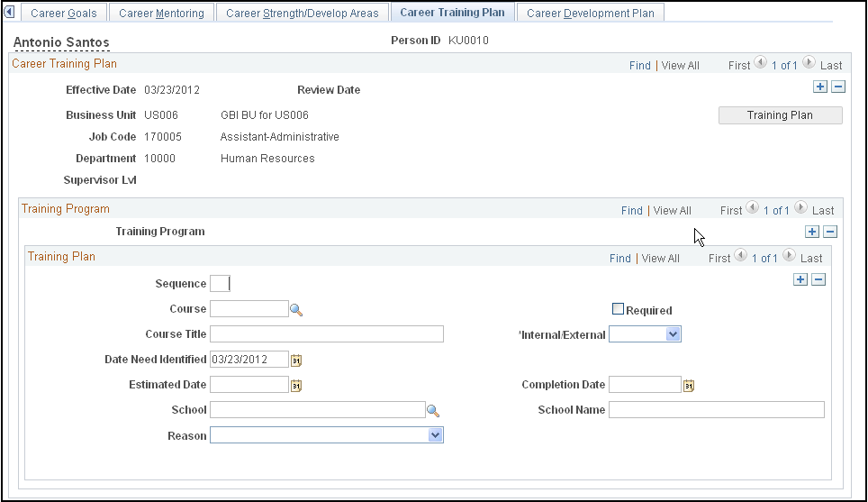This screenshot has height=502, width=868.
Task: Click into the Course Title field
Action: 327,334
